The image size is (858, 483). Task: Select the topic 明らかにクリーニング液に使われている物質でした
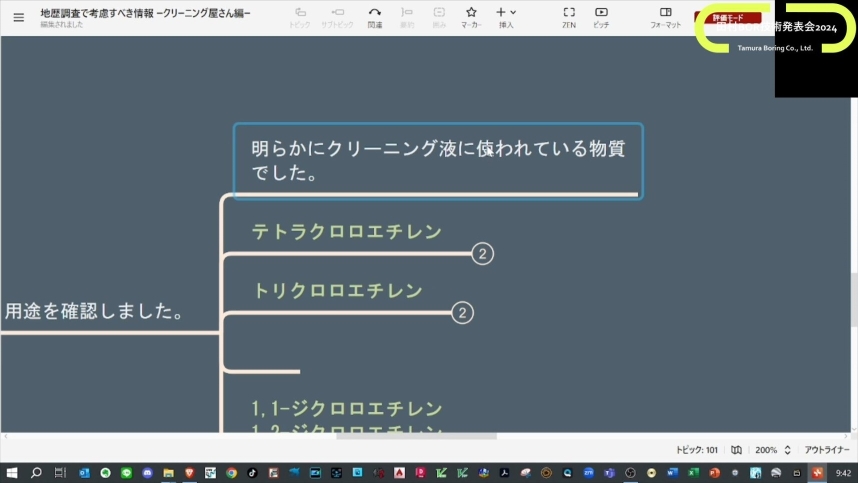(x=438, y=160)
